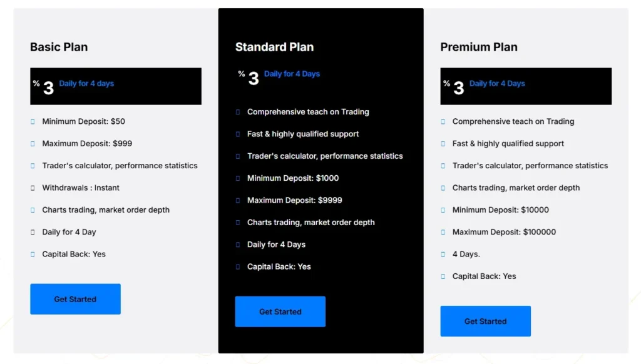The image size is (641, 364).
Task: Click the "Standard Plan" heading
Action: pos(274,47)
